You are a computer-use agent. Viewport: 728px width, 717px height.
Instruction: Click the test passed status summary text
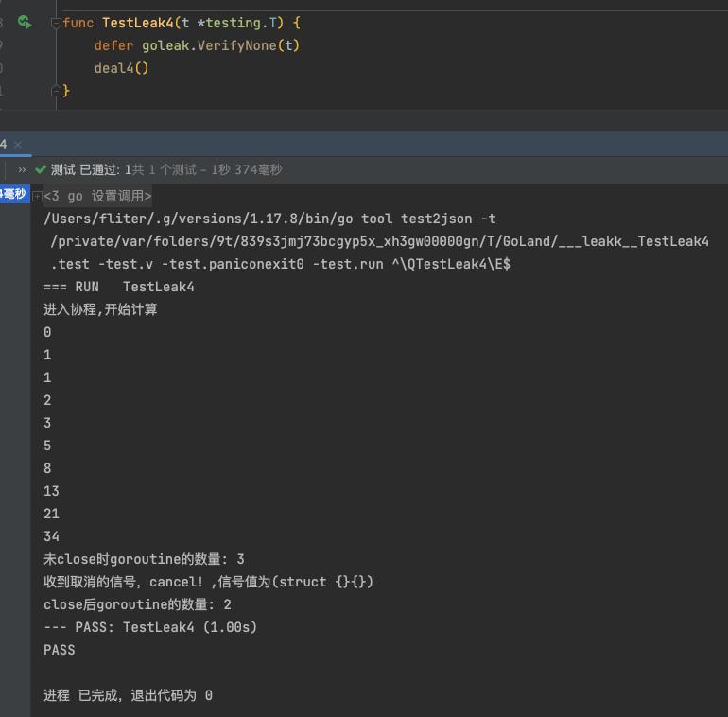coord(165,170)
